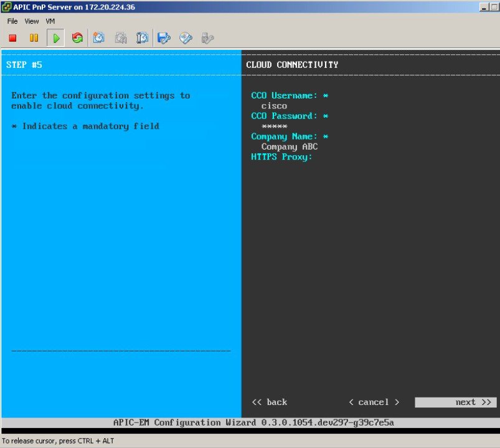Go to the next wizard step
This screenshot has height=448, width=500.
(x=455, y=403)
